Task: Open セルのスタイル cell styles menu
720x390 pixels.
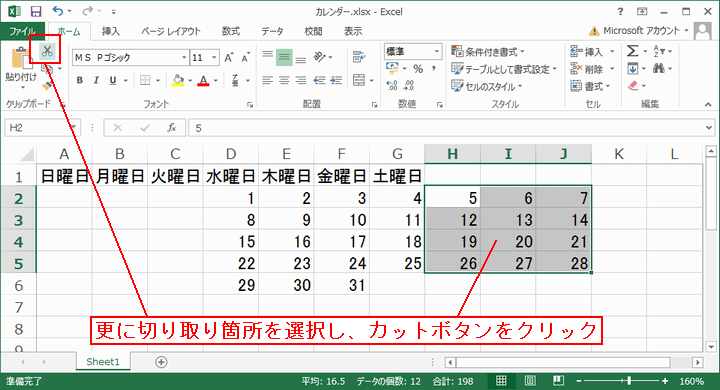Action: pos(487,86)
